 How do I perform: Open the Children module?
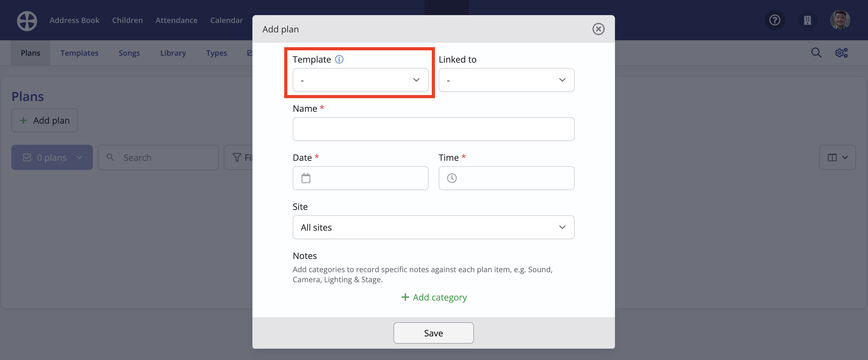point(127,20)
